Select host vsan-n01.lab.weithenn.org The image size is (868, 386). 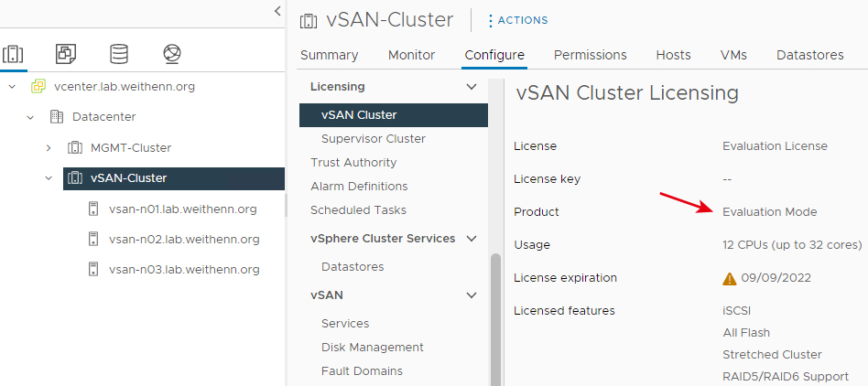183,209
